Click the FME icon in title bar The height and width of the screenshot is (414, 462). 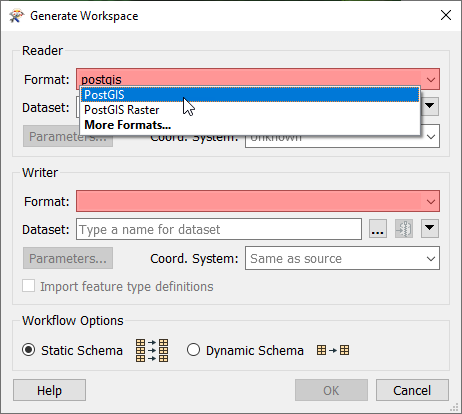tap(17, 16)
